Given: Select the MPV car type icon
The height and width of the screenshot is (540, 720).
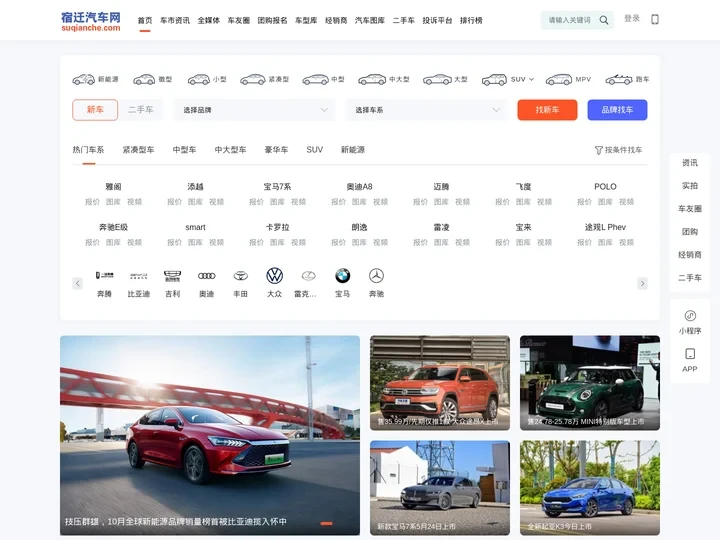Looking at the screenshot, I should pos(558,79).
